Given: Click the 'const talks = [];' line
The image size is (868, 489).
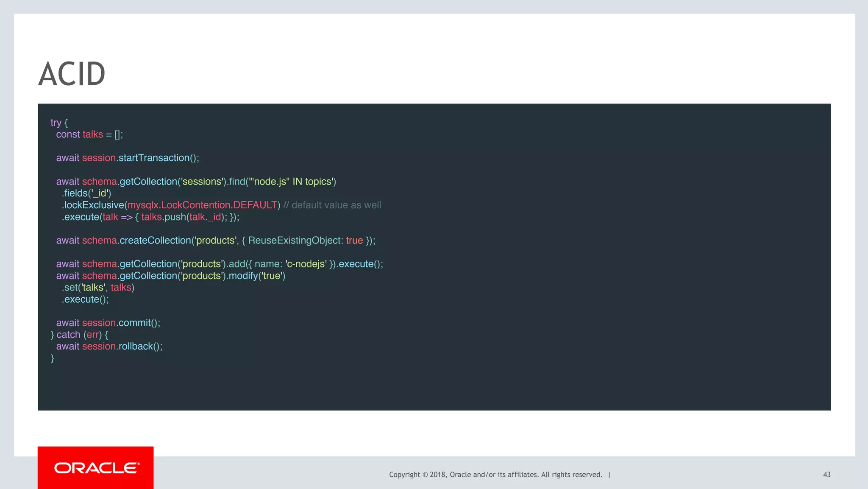Looking at the screenshot, I should point(89,134).
